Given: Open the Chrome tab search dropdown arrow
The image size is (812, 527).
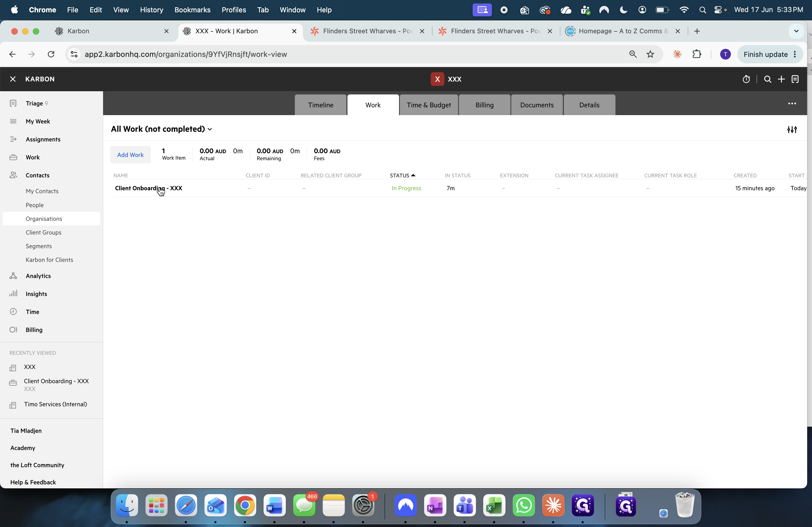Looking at the screenshot, I should pos(796,31).
